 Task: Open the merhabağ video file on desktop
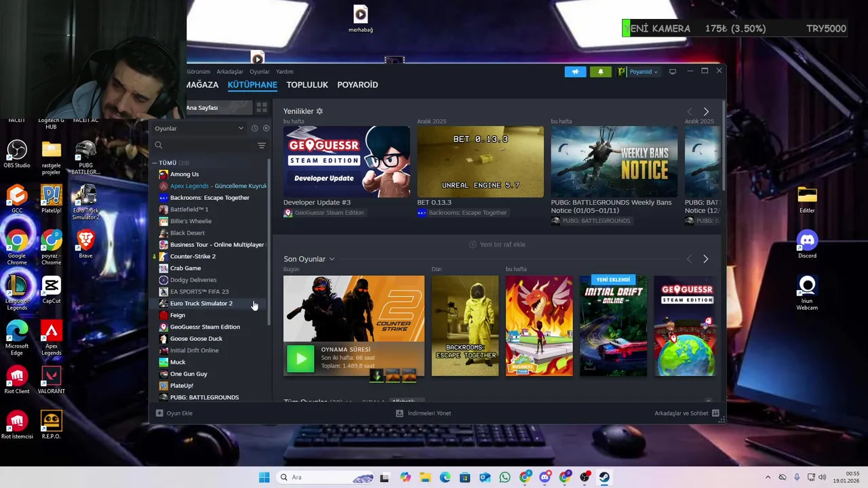click(x=361, y=19)
